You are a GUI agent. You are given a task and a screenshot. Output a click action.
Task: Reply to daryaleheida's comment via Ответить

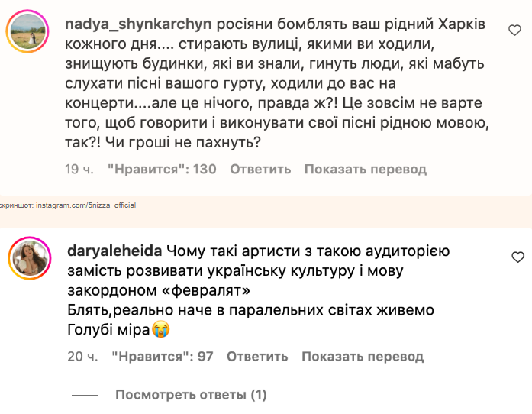[257, 356]
